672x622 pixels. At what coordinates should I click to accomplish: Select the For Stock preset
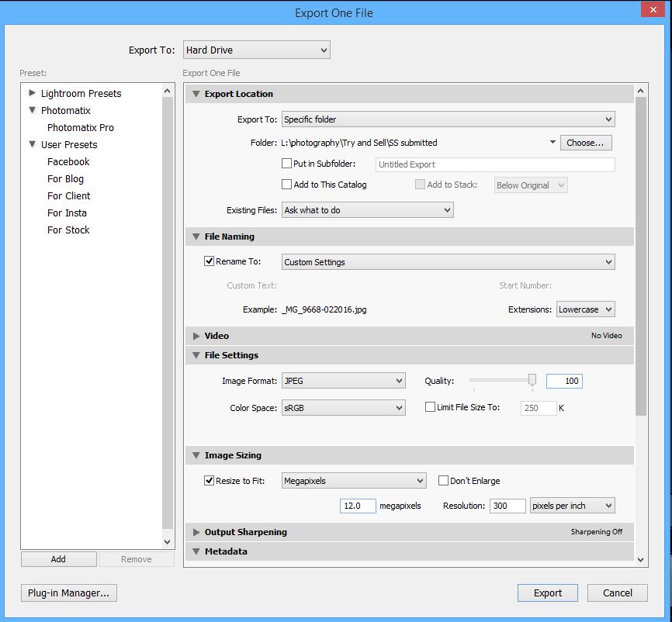click(x=68, y=230)
